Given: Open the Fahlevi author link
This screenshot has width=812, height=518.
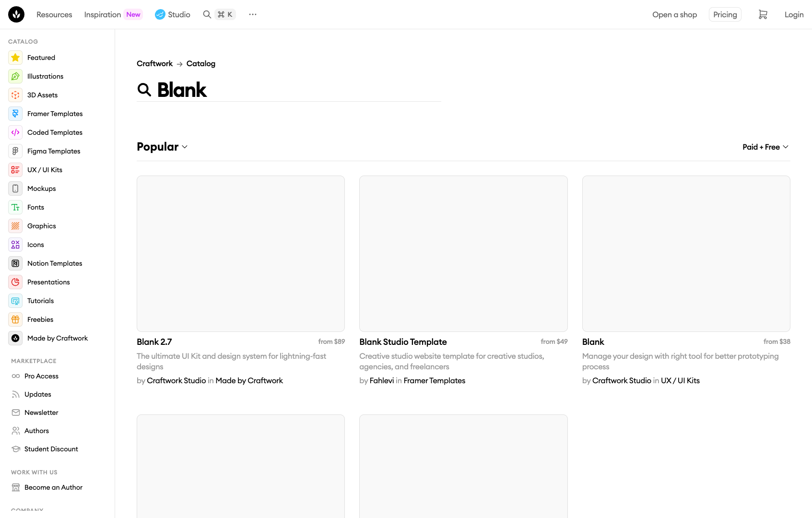Looking at the screenshot, I should pyautogui.click(x=382, y=380).
